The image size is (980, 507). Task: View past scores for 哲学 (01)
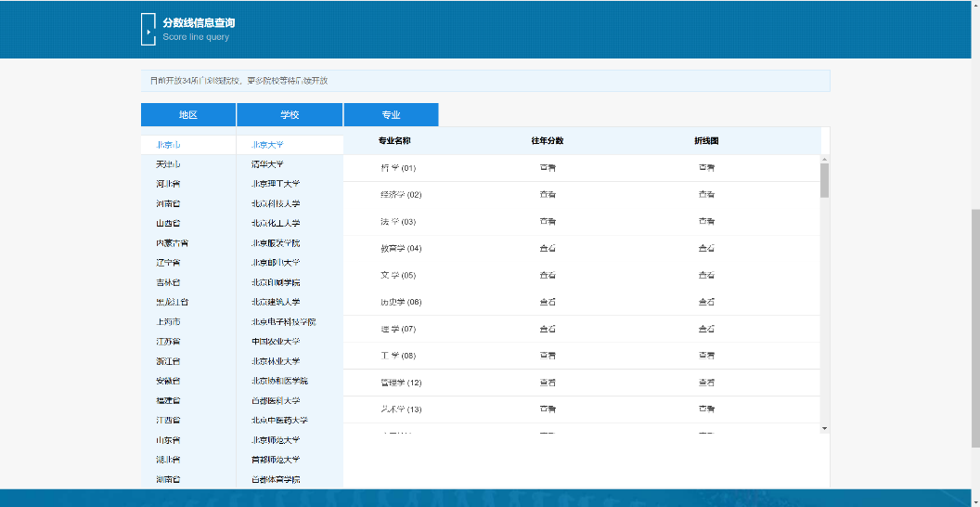coord(548,168)
